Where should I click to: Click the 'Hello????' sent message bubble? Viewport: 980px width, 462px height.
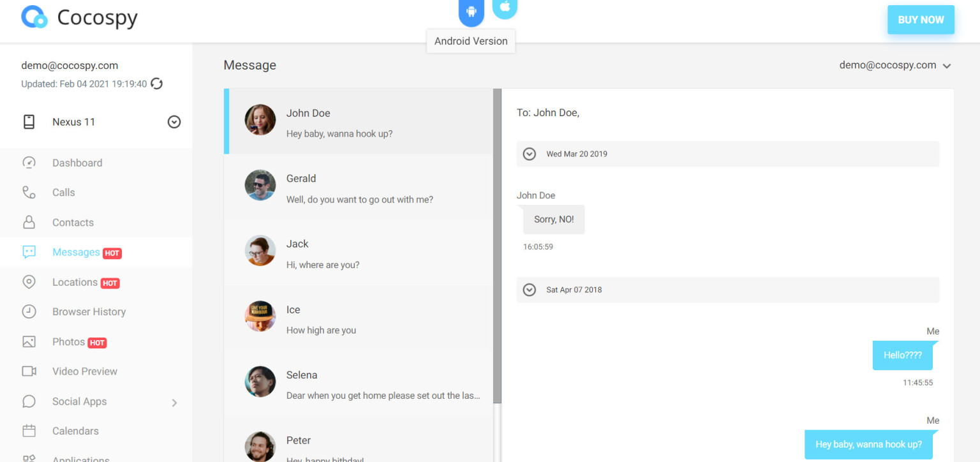(903, 355)
